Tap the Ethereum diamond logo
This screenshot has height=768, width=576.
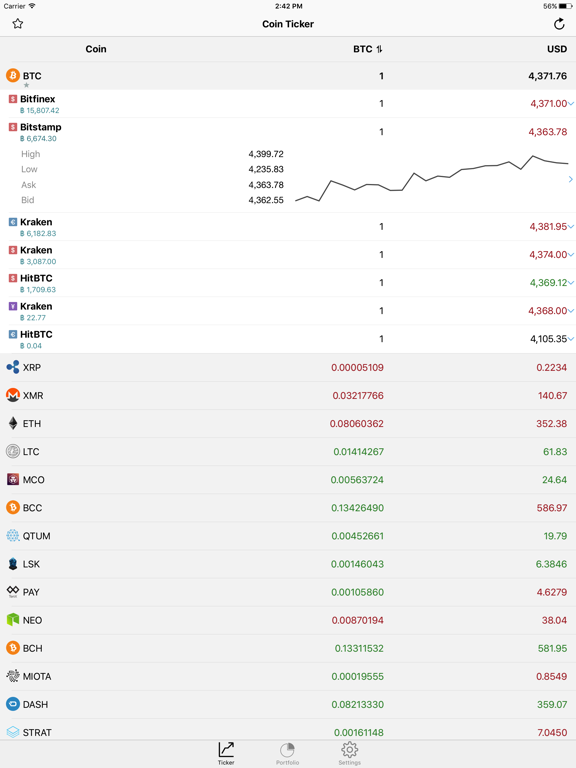pos(13,423)
